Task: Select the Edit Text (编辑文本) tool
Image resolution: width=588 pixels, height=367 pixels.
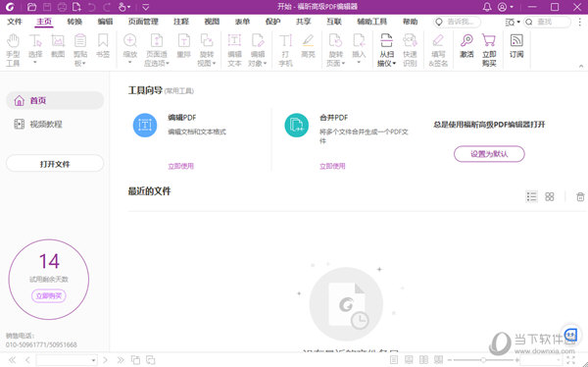Action: click(x=234, y=50)
